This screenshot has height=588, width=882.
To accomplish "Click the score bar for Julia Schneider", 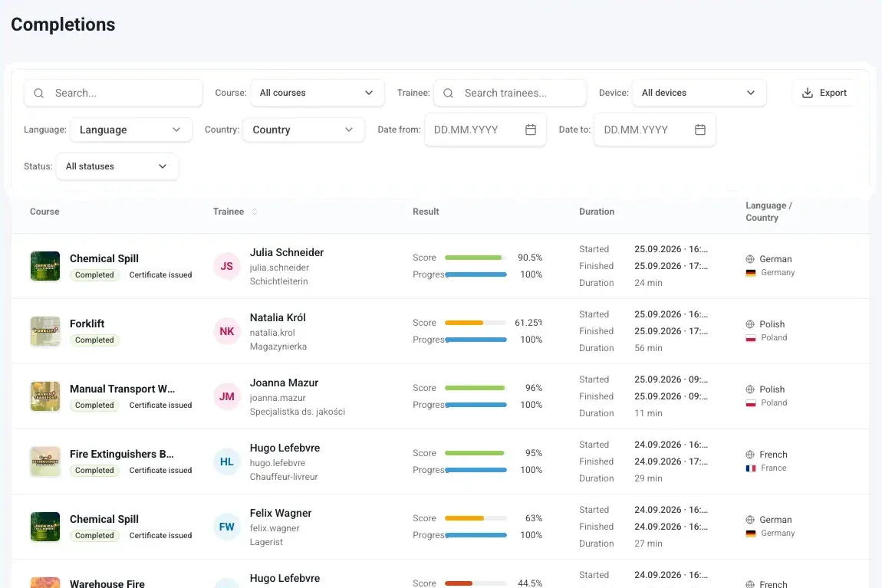I will point(476,258).
